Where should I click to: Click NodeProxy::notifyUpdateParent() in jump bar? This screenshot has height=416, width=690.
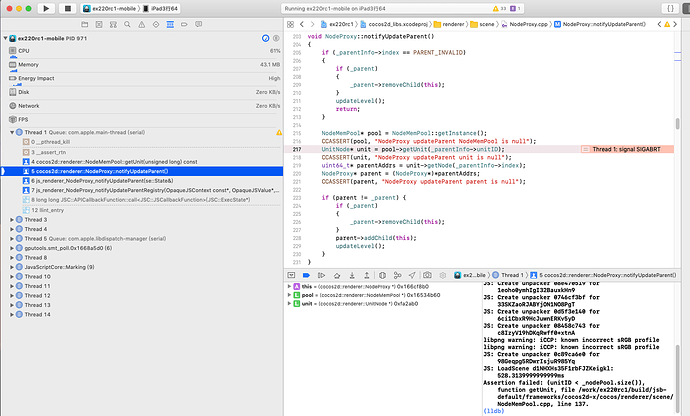(x=600, y=24)
